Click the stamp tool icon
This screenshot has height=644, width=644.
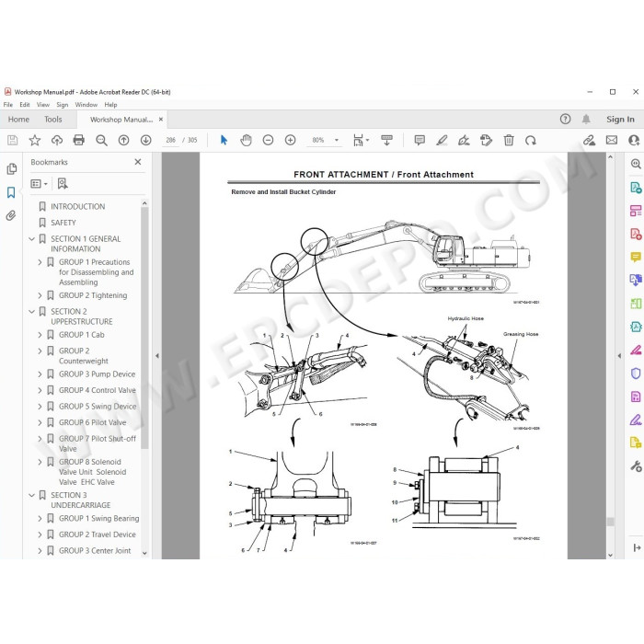[x=487, y=141]
